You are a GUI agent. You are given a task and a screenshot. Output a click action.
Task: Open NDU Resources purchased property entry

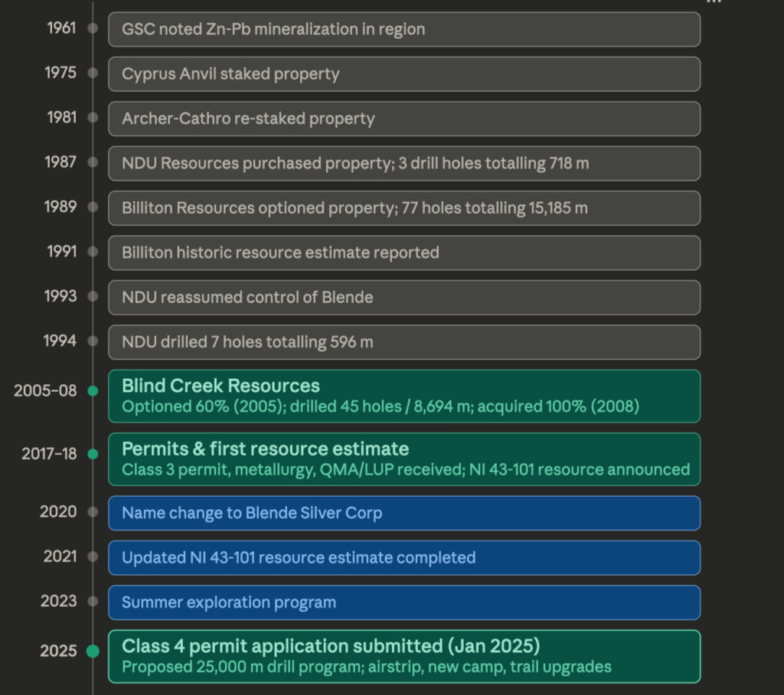point(404,163)
